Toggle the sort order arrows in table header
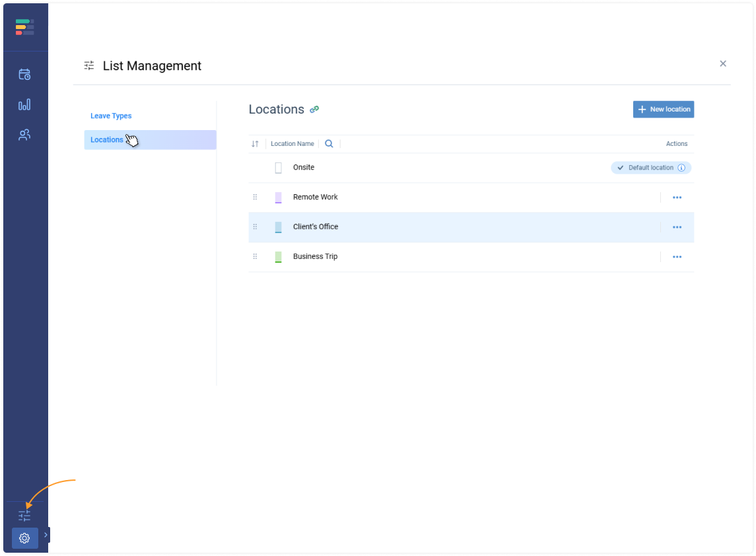The image size is (756, 556). (255, 144)
